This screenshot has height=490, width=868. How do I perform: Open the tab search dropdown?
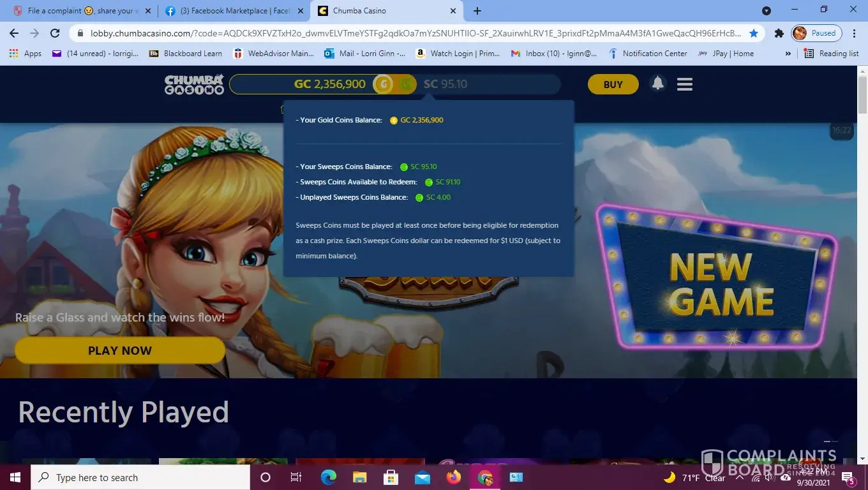[767, 11]
